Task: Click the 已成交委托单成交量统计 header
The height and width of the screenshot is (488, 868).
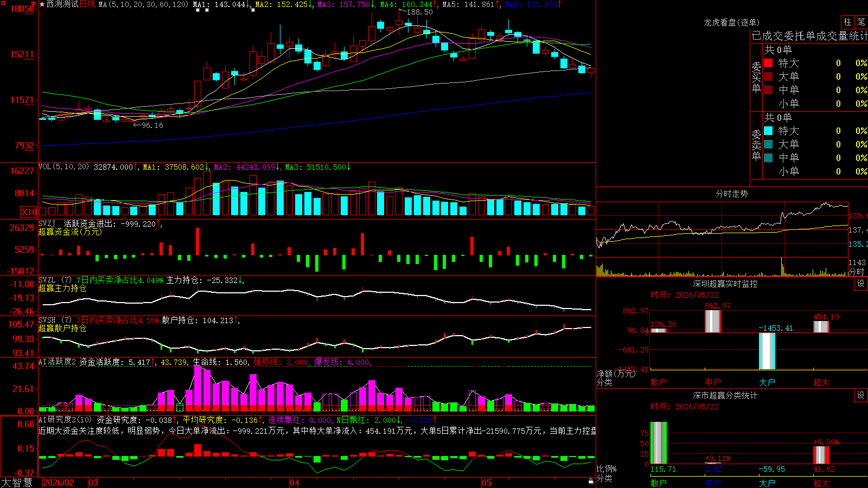Action: pos(809,36)
